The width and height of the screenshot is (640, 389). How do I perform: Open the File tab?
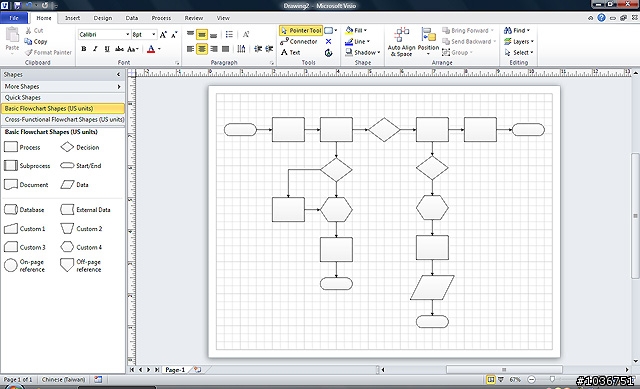(14, 18)
